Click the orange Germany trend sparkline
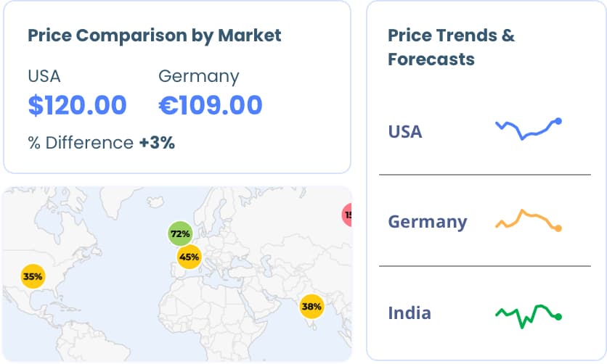607x364 pixels. [x=526, y=219]
